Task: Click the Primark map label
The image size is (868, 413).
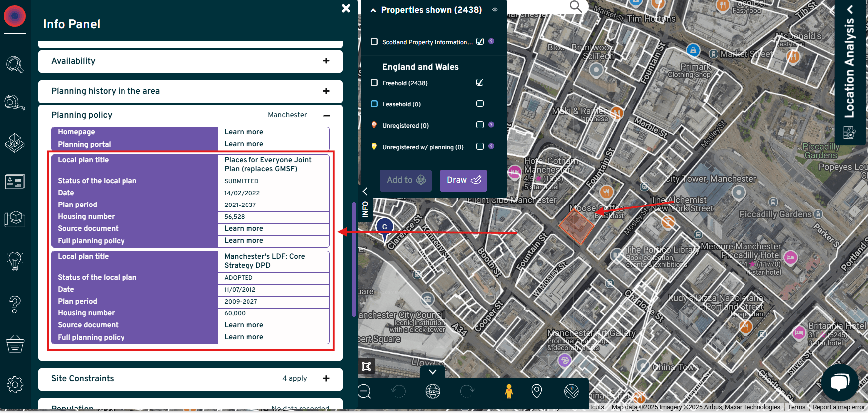Action: (696, 67)
